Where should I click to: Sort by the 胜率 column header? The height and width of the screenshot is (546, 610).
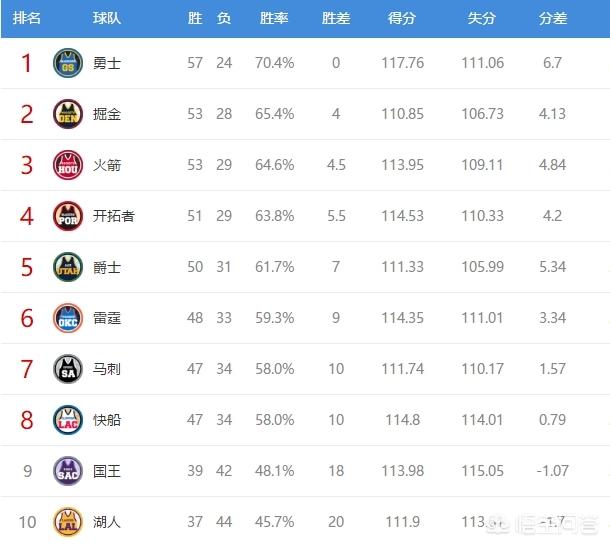click(274, 18)
